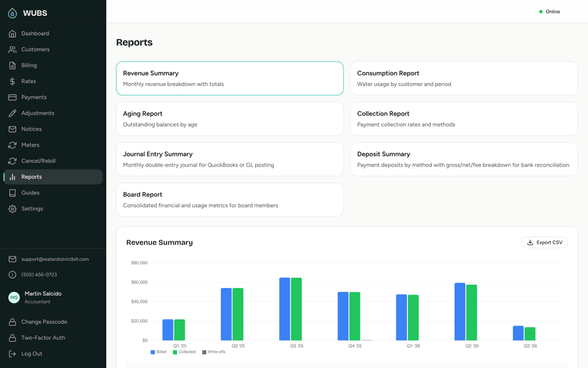Click the support@waterdistrictbill.com email link
This screenshot has height=368, width=588.
(55, 259)
